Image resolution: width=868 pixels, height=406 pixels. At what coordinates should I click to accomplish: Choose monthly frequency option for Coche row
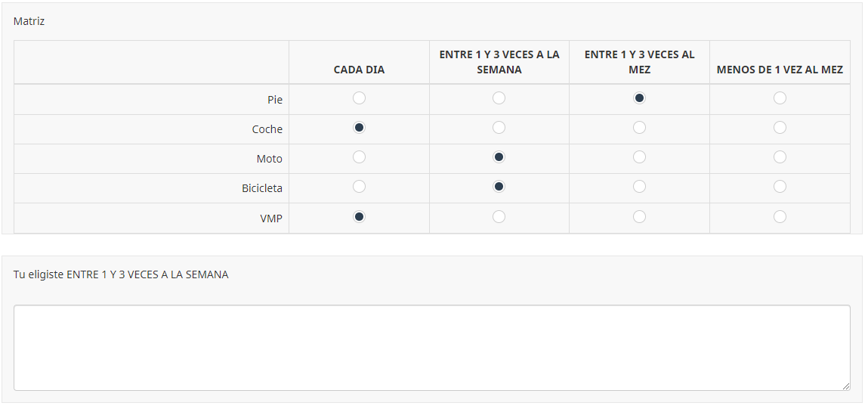[x=639, y=128]
